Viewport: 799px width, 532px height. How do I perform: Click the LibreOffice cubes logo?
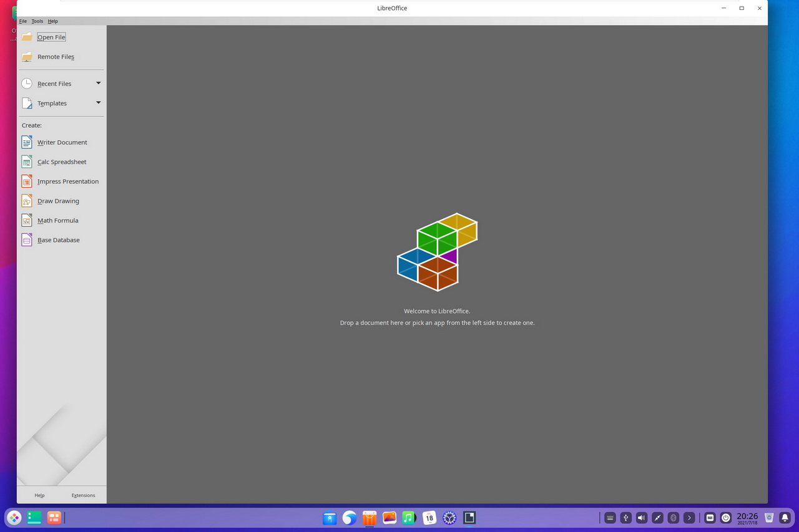pyautogui.click(x=438, y=252)
